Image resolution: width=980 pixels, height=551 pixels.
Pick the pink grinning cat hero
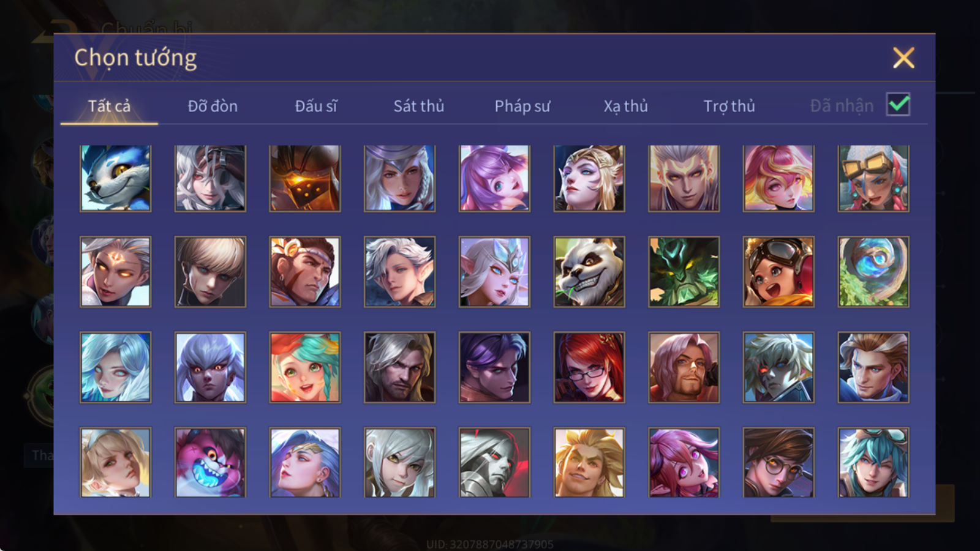[x=210, y=462]
